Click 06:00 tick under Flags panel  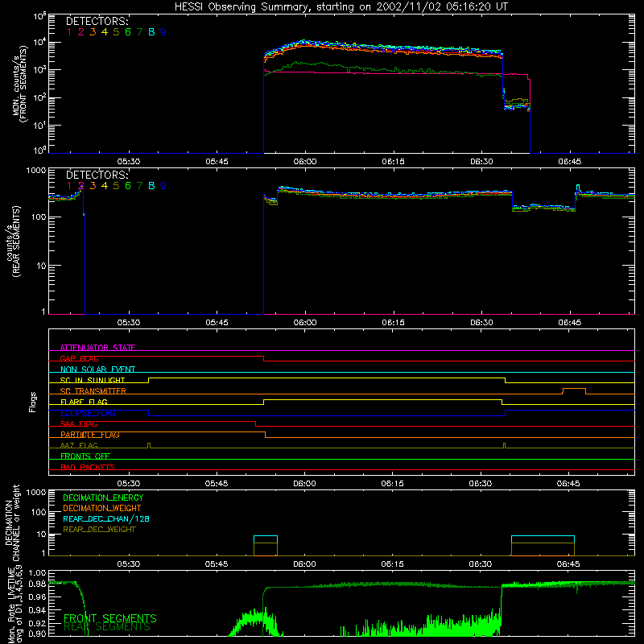pos(305,484)
